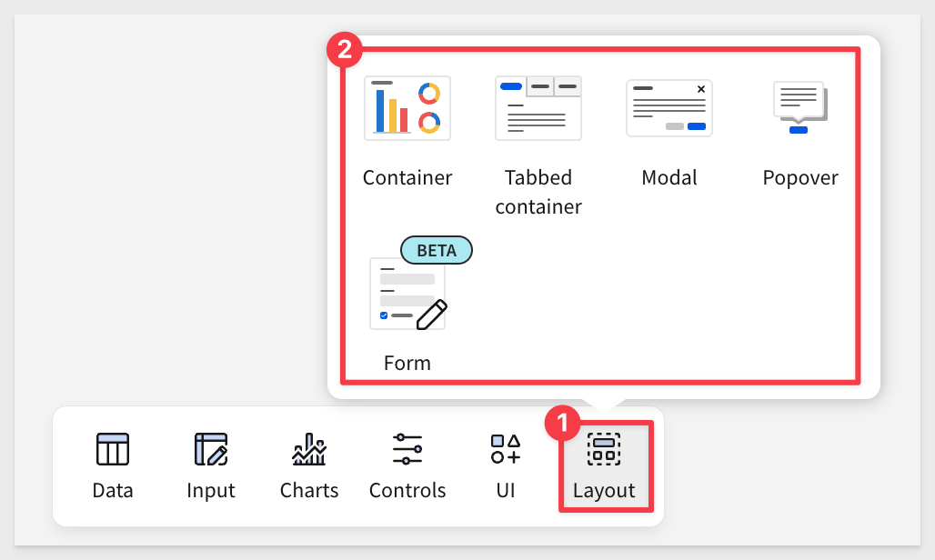Open the Data element menu icon
This screenshot has height=560, width=935.
click(x=113, y=449)
